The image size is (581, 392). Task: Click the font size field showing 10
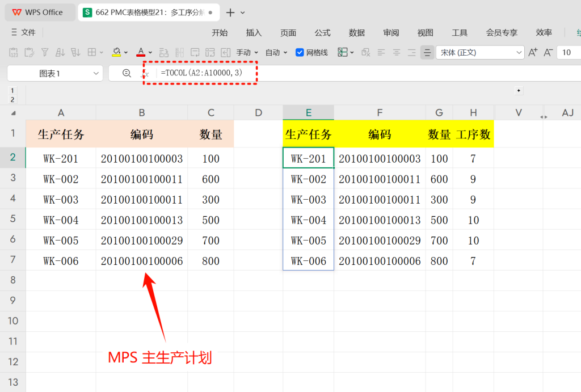569,53
